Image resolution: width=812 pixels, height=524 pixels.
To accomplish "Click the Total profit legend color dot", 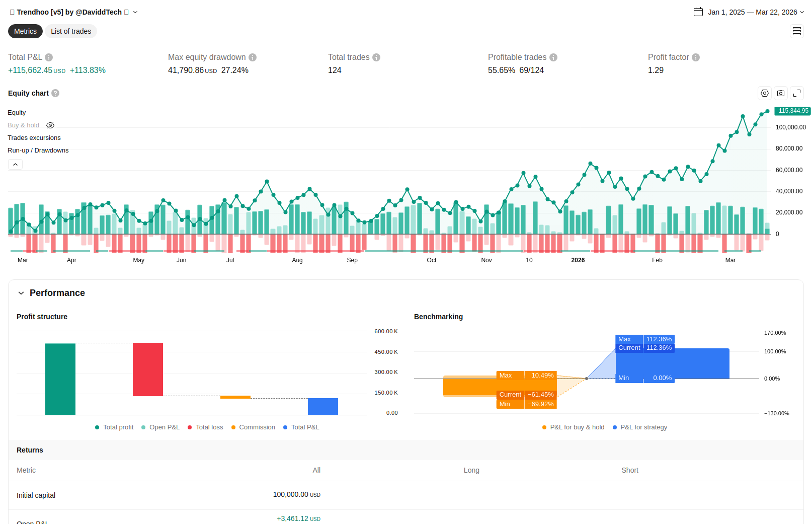I will coord(97,427).
